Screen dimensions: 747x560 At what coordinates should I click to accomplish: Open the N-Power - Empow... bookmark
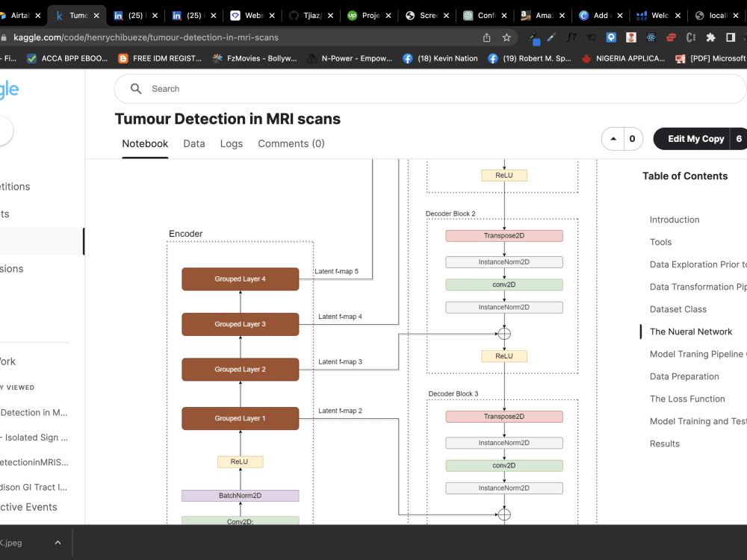coord(350,58)
